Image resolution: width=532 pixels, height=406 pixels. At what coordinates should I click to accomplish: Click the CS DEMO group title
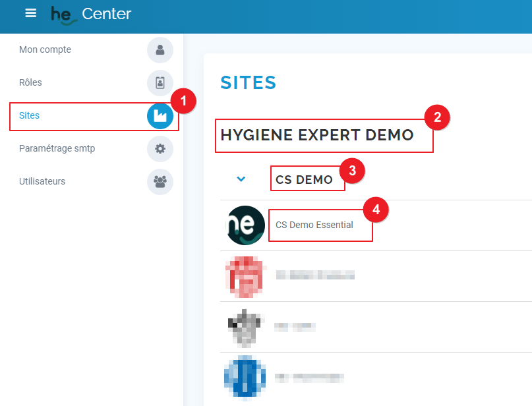(304, 180)
